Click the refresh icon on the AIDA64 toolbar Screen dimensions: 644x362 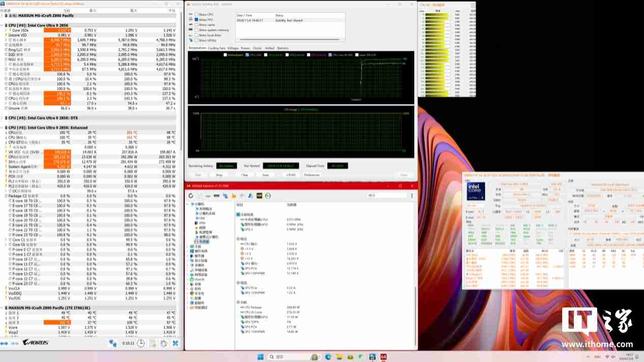click(190, 195)
